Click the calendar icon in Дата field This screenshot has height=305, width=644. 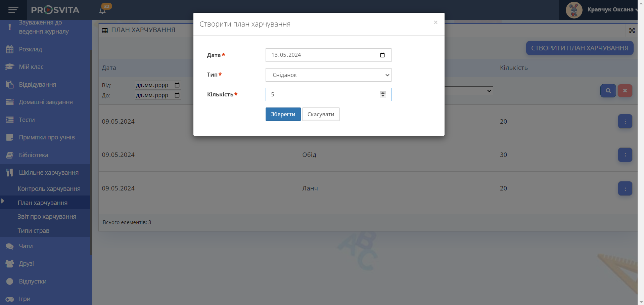(x=382, y=55)
